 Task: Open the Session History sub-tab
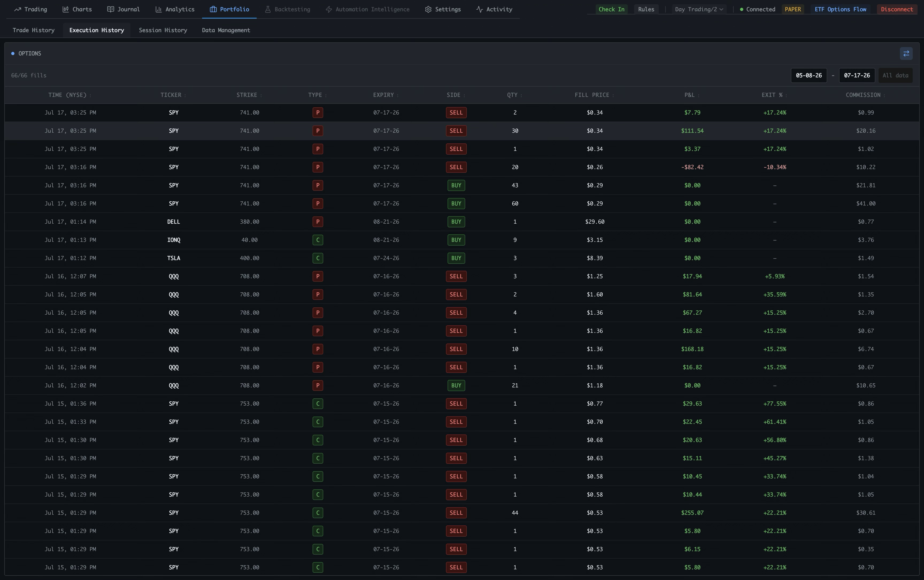pos(163,30)
